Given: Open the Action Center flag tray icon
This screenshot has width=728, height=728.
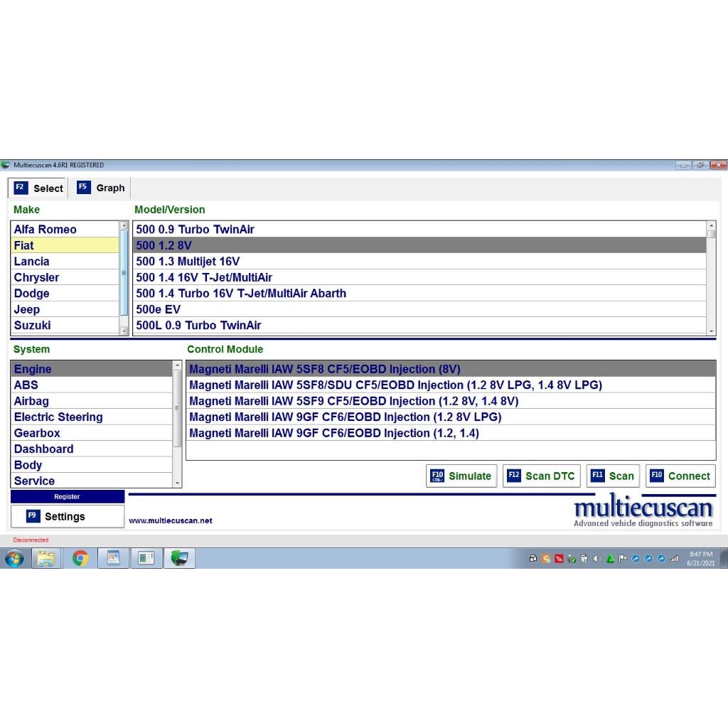Looking at the screenshot, I should (x=623, y=559).
